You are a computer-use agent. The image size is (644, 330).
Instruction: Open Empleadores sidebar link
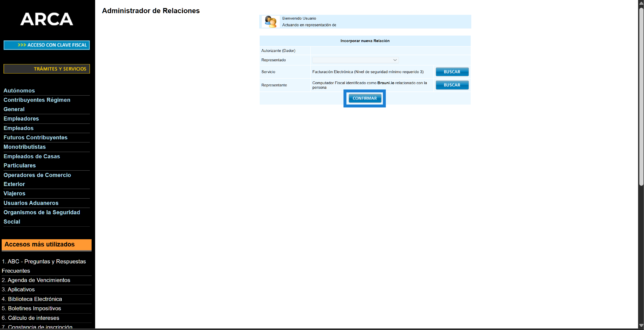point(21,119)
